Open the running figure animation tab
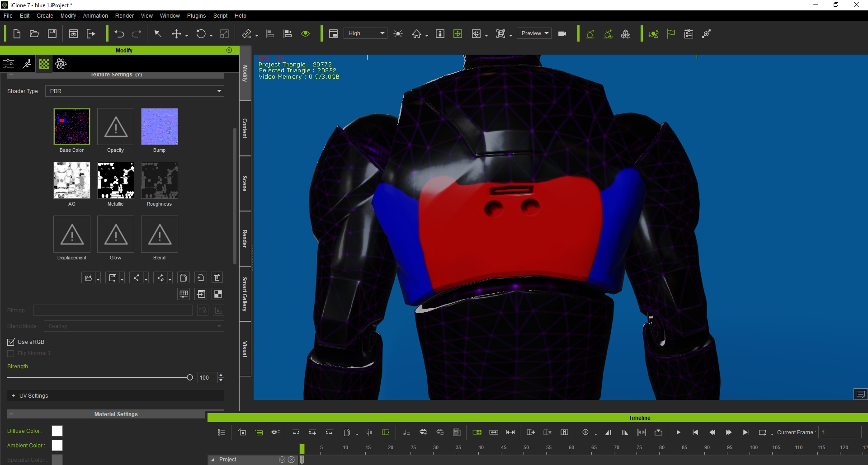This screenshot has height=465, width=868. click(27, 64)
